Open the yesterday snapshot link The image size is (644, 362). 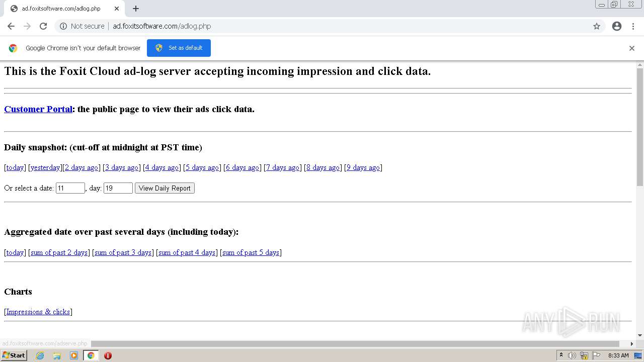pyautogui.click(x=45, y=167)
